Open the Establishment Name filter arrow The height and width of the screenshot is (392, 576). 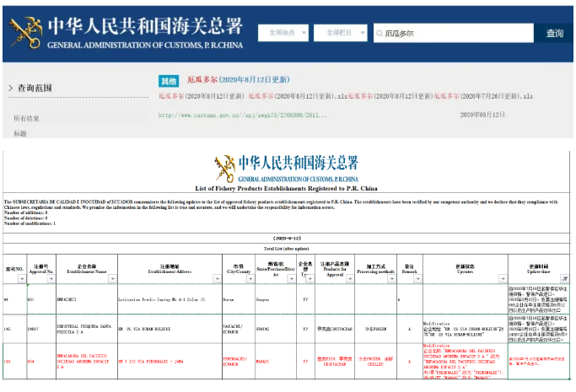[112, 278]
